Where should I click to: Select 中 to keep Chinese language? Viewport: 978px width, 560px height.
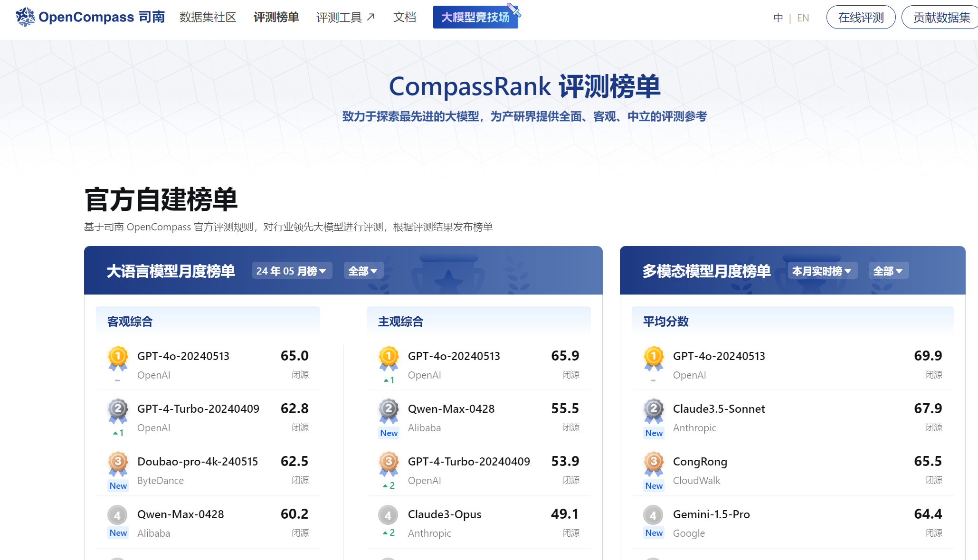[x=778, y=18]
